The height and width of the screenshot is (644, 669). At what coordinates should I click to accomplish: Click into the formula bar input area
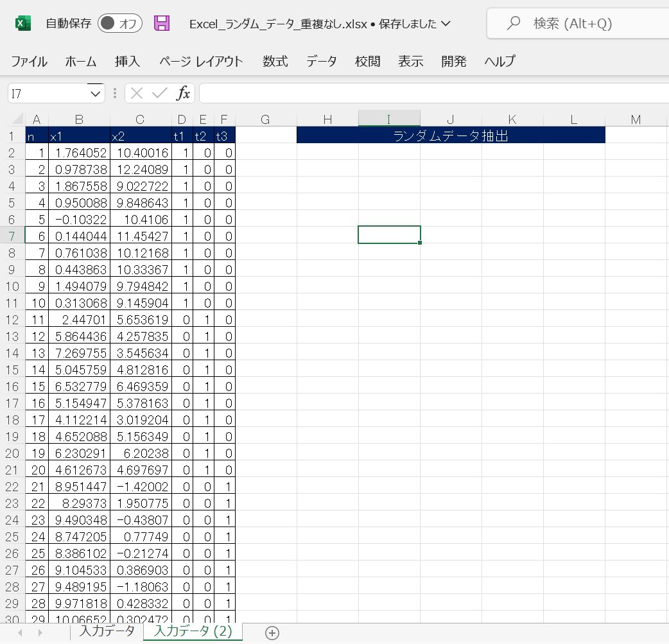click(x=434, y=94)
